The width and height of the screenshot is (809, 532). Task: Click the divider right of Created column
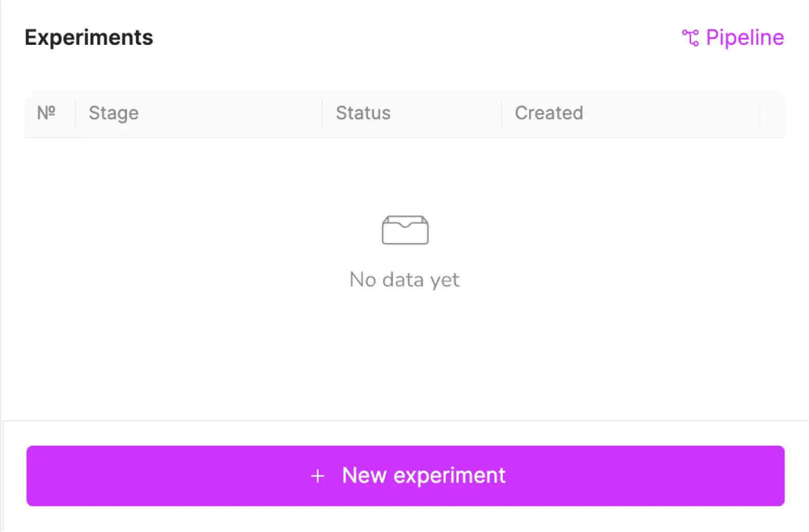click(760, 113)
